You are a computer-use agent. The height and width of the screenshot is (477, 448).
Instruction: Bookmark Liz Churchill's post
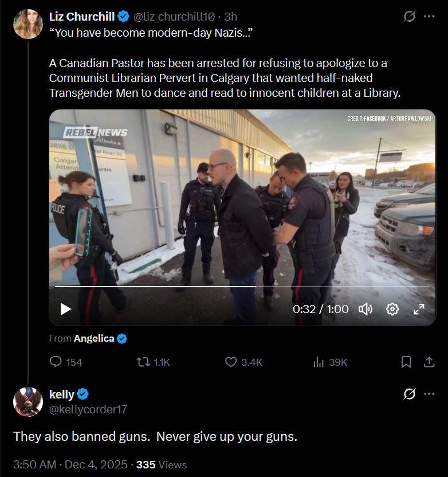click(x=406, y=362)
